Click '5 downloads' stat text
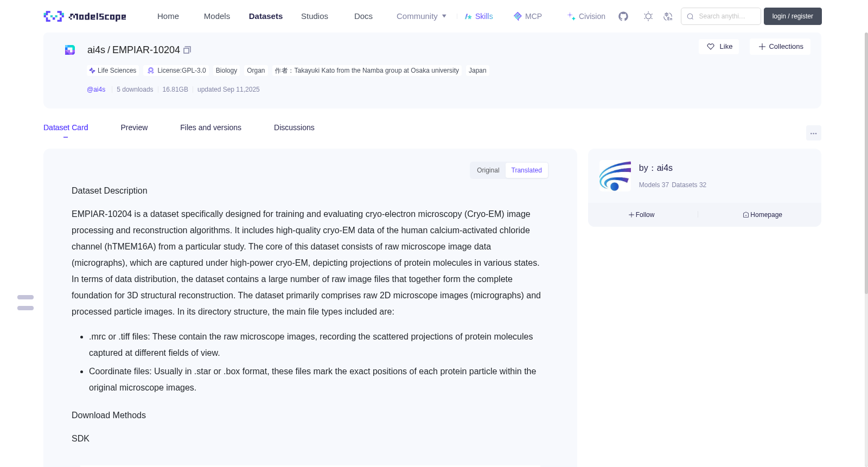This screenshot has height=467, width=868. pos(135,89)
